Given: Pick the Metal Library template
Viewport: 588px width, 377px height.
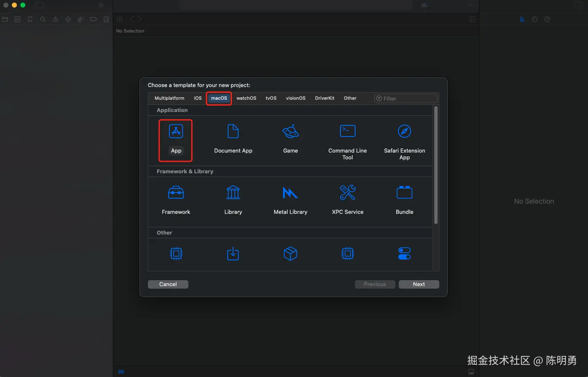Looking at the screenshot, I should click(x=291, y=200).
